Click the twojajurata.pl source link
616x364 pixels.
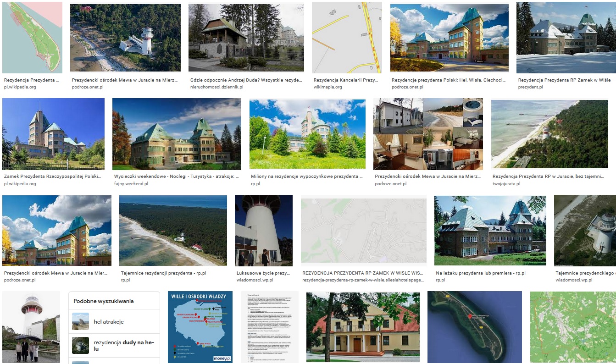coord(506,184)
